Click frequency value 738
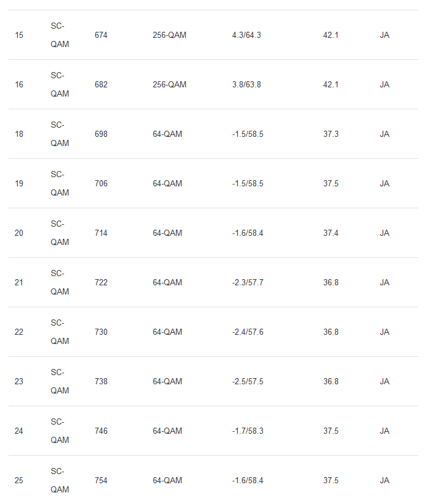 [101, 382]
